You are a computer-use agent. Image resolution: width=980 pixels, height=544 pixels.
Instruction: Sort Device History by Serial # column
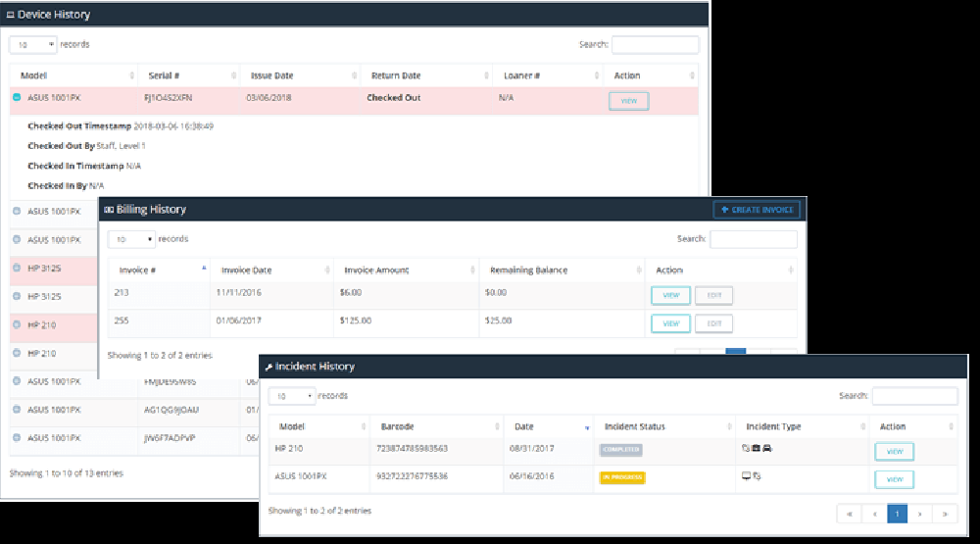[189, 75]
